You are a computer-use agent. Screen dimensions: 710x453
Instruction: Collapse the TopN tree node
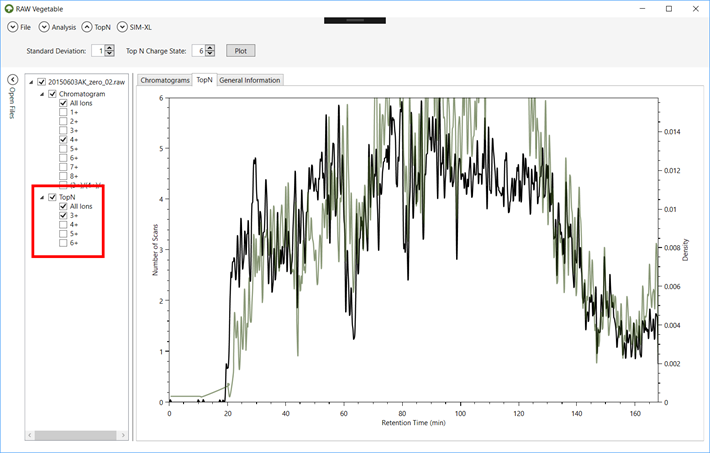click(x=42, y=198)
